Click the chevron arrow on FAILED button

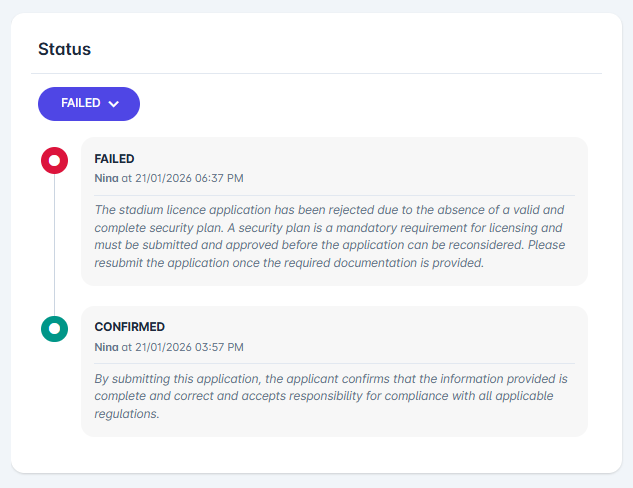114,104
